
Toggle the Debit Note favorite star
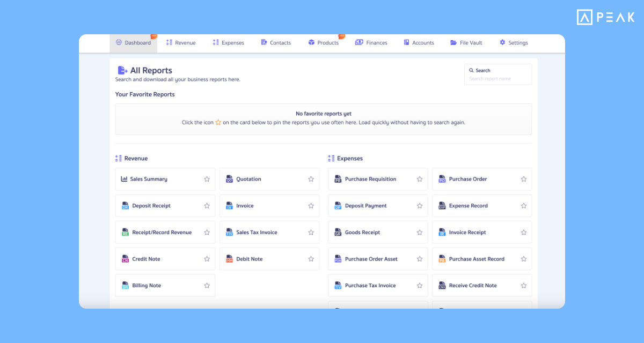coord(311,259)
